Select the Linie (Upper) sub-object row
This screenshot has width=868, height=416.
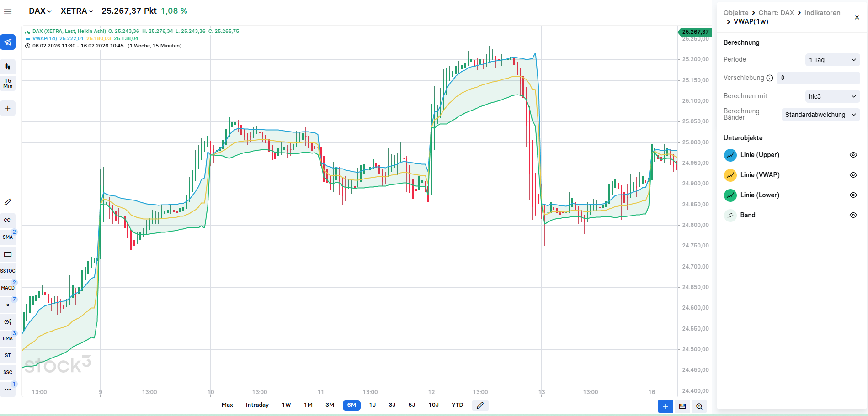[791, 155]
